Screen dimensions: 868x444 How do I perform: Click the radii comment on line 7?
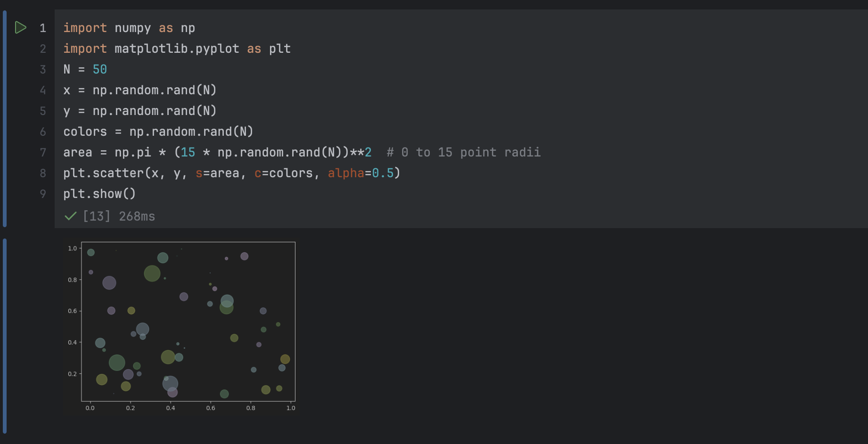click(463, 152)
